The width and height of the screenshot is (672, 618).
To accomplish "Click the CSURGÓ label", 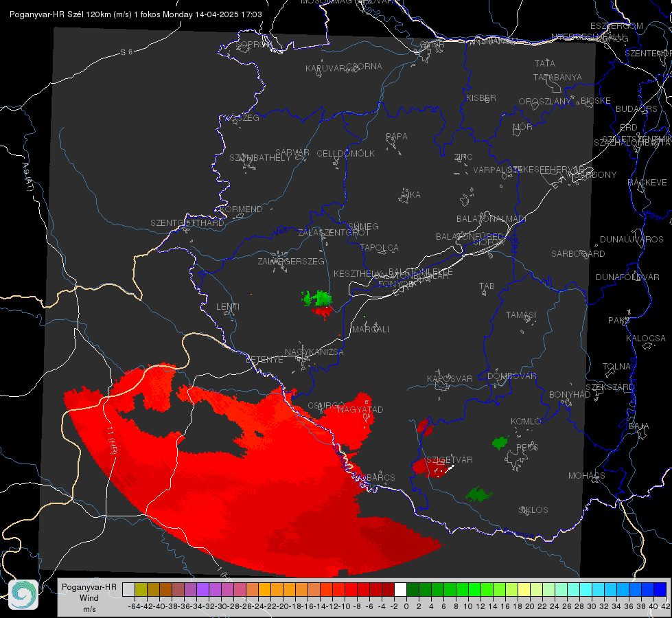I will pos(326,406).
